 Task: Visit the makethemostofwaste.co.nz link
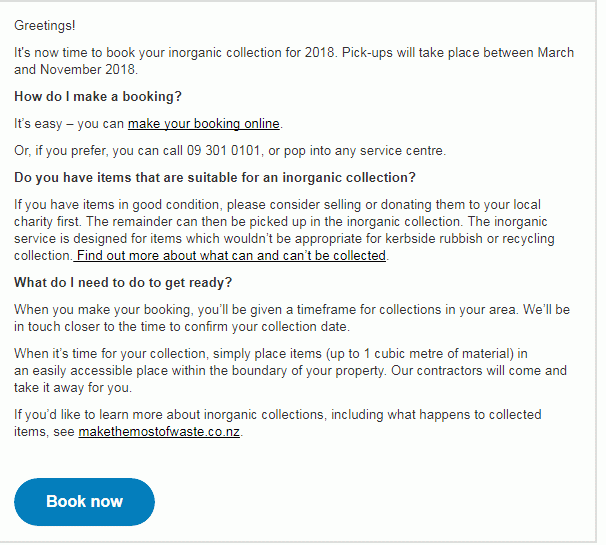pos(160,433)
